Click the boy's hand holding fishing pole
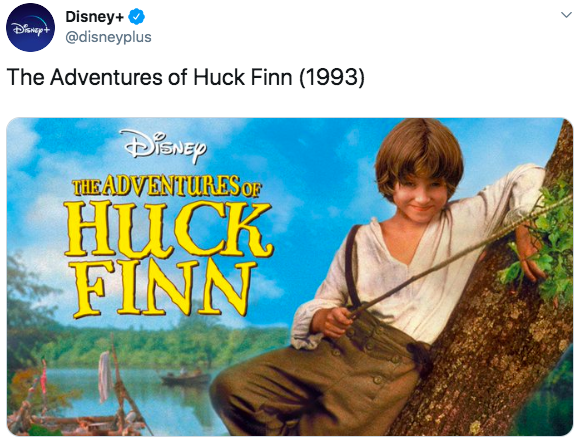 tap(330, 322)
